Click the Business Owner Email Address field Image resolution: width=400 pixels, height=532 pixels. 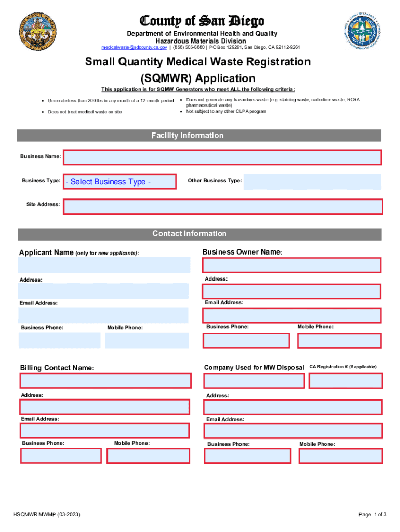[x=291, y=315]
